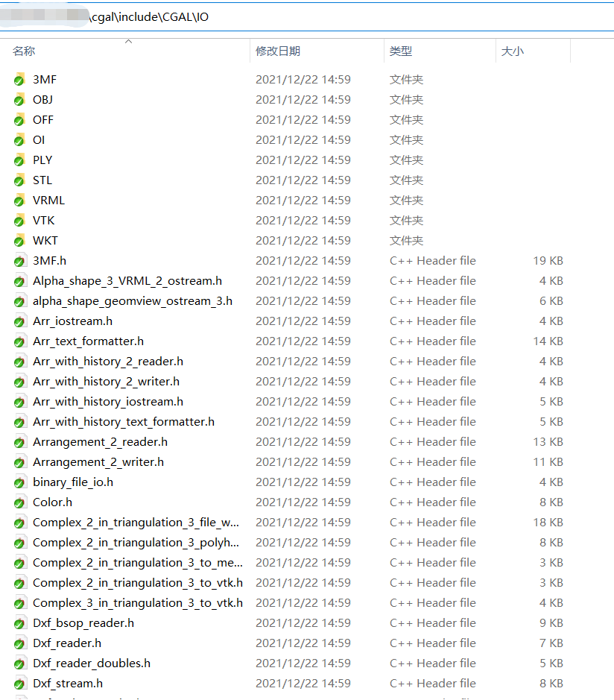Click the 14 KB size of Arr_text_formatter.h
Image resolution: width=614 pixels, height=700 pixels.
click(x=548, y=341)
